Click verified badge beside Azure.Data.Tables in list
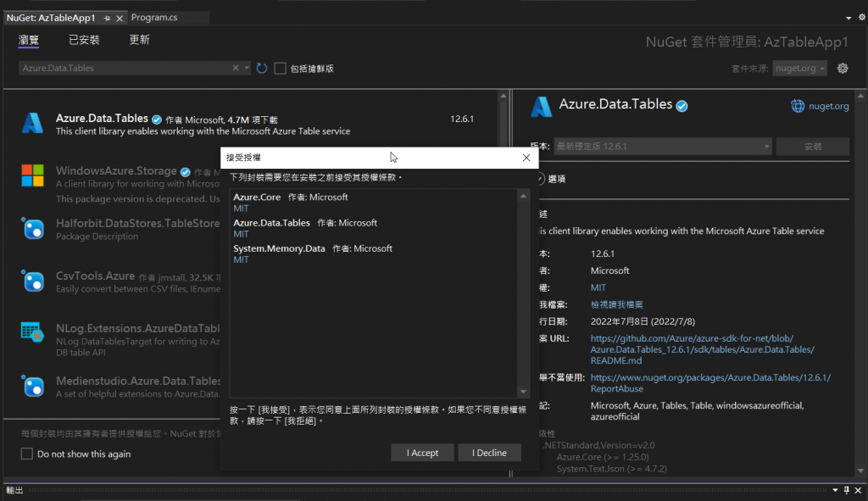 point(157,120)
